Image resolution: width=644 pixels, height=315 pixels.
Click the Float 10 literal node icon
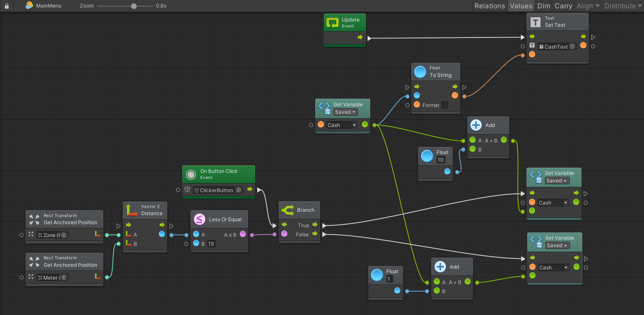click(427, 156)
